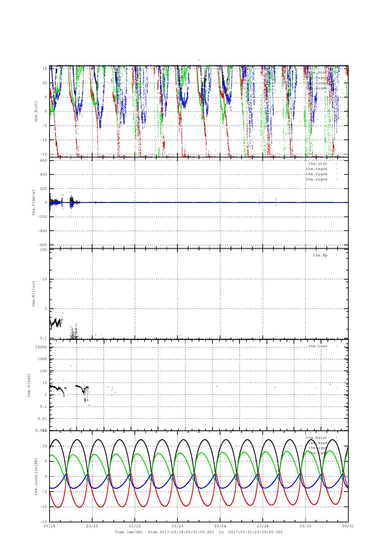The image size is (392, 555).
Task: Click the '04/01' date tick label
Action: (348, 526)
